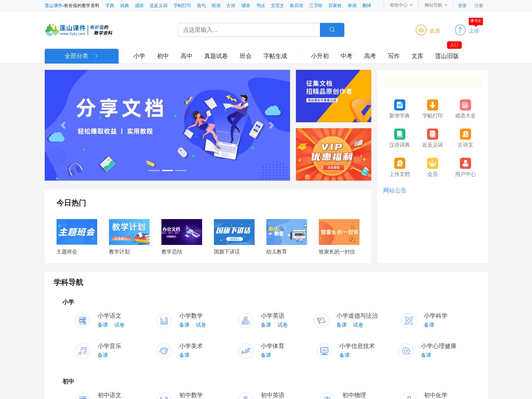Viewport: 532px width, 399px height.
Task: Open the 征集文档 promo banner
Action: coord(334,96)
